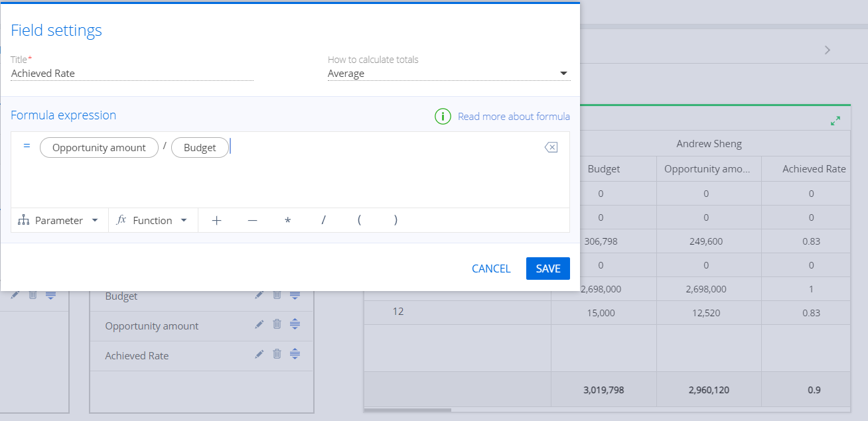Delete the Opportunity amount field via trash icon
Screen dimensions: 868x421
click(x=277, y=325)
